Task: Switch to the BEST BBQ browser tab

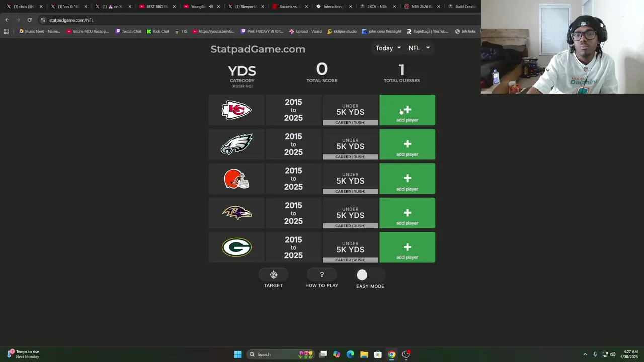Action: pyautogui.click(x=153, y=7)
